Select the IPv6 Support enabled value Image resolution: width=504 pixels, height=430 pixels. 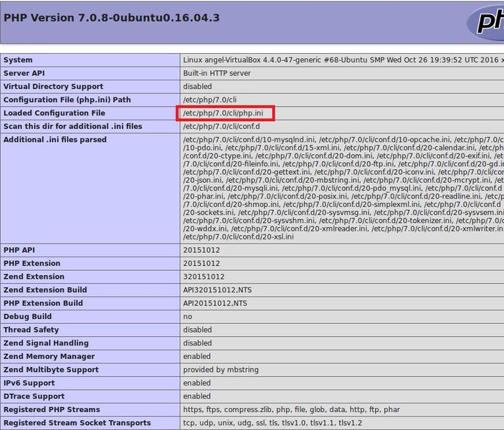(197, 383)
